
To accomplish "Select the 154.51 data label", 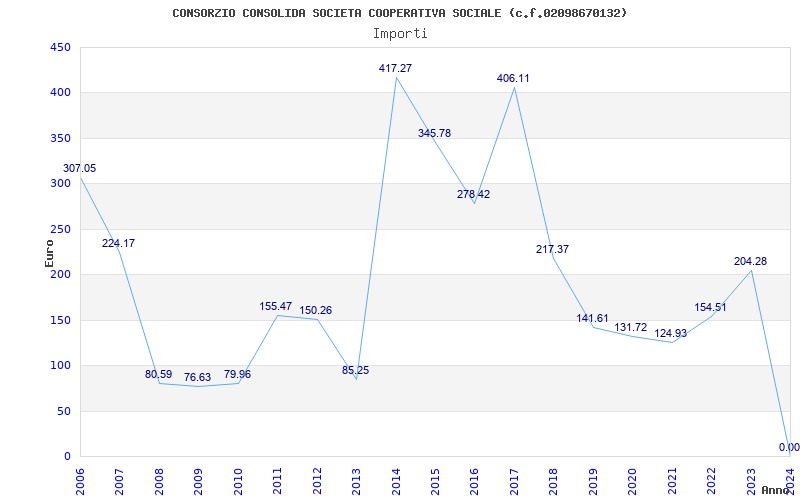I will pyautogui.click(x=710, y=308).
